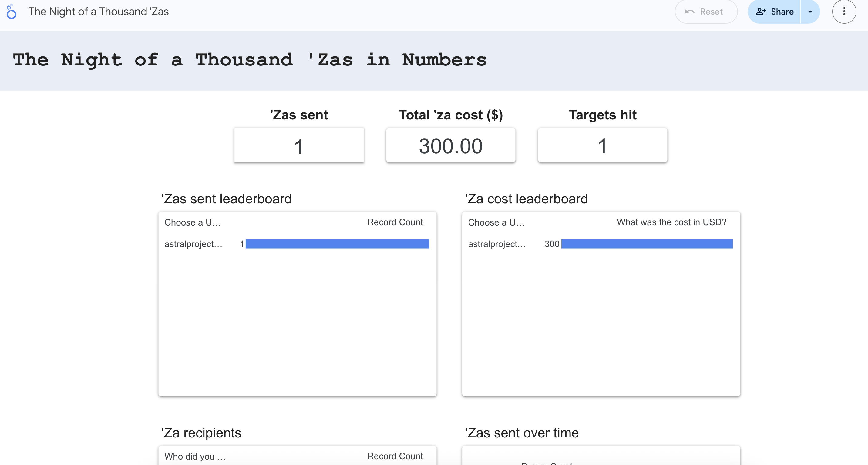Expand the Share dropdown arrow
This screenshot has width=868, height=465.
(x=810, y=12)
